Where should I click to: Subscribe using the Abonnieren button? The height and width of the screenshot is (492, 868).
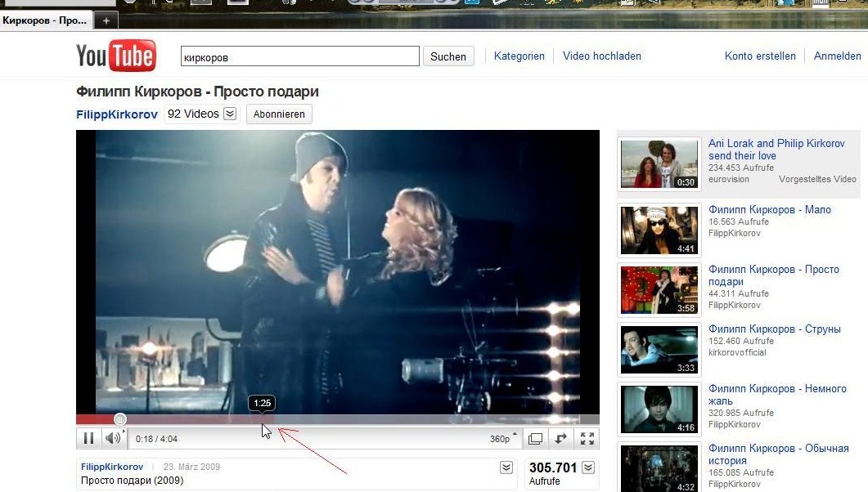(279, 114)
